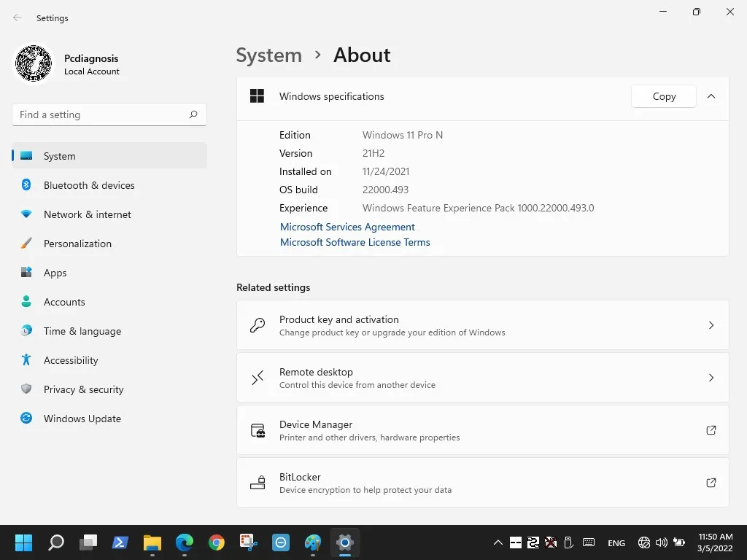Click the Find a setting search box
This screenshot has height=560, width=747.
point(102,114)
